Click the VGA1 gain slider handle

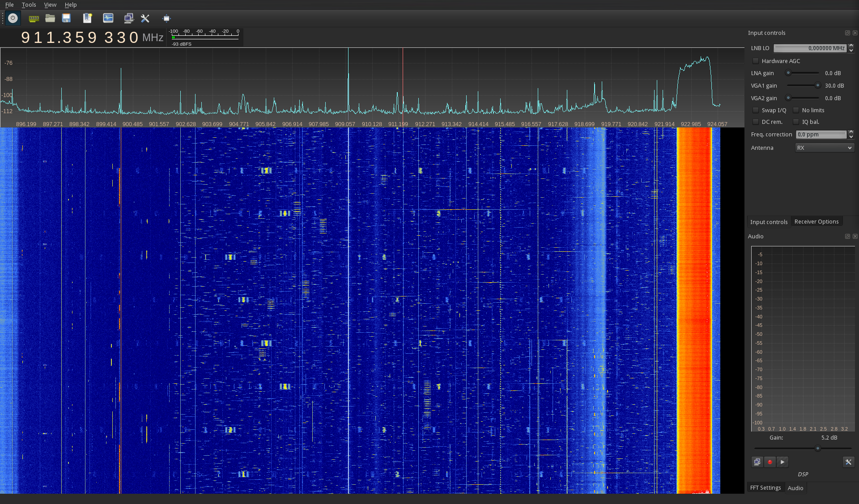coord(817,85)
